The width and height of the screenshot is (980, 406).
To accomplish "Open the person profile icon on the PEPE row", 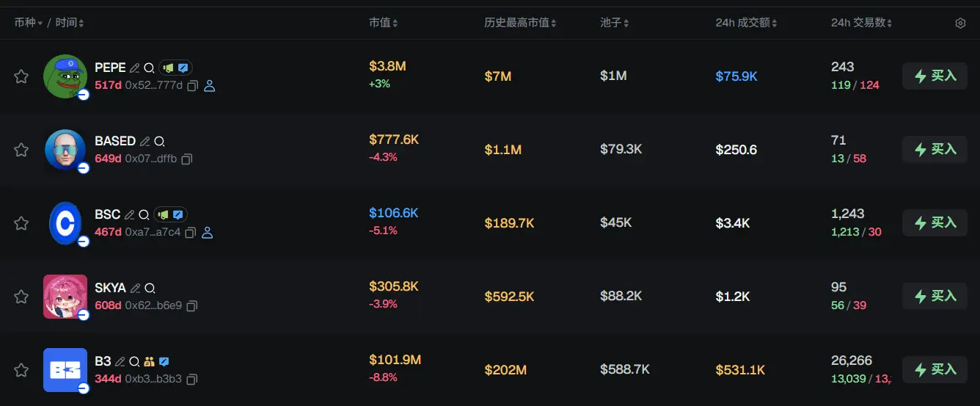I will [x=209, y=86].
